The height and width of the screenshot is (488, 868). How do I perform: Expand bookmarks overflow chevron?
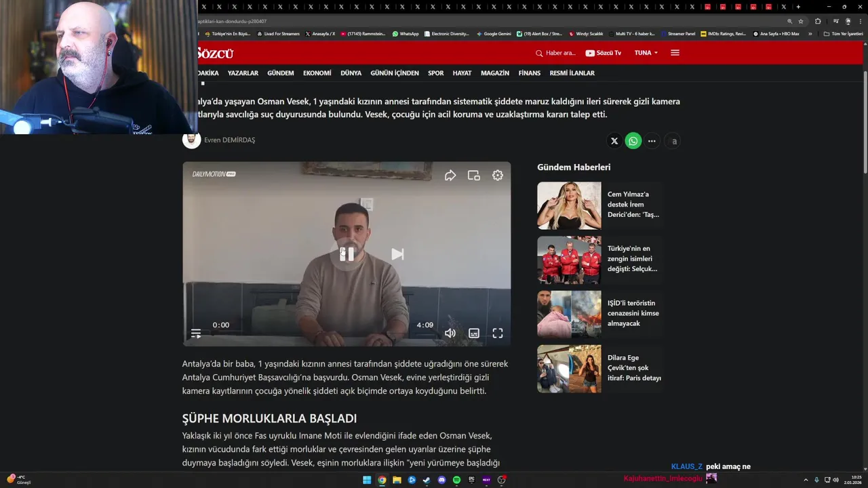pyautogui.click(x=810, y=34)
